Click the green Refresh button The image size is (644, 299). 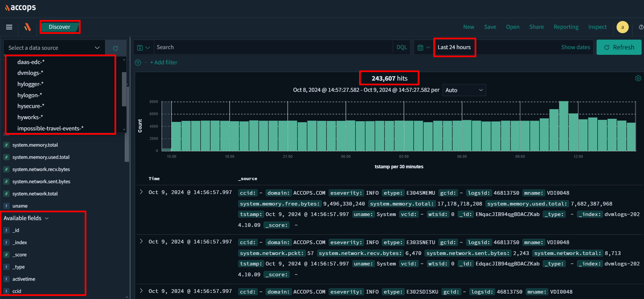point(619,47)
